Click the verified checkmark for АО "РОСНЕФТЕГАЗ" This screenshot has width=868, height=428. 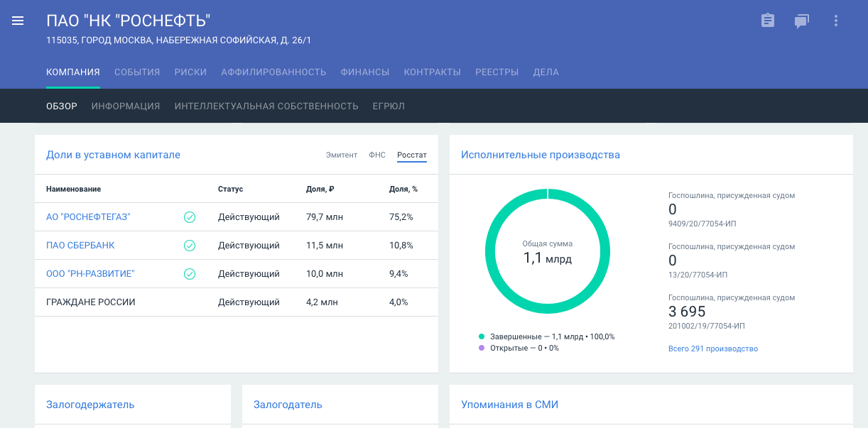pyautogui.click(x=190, y=217)
